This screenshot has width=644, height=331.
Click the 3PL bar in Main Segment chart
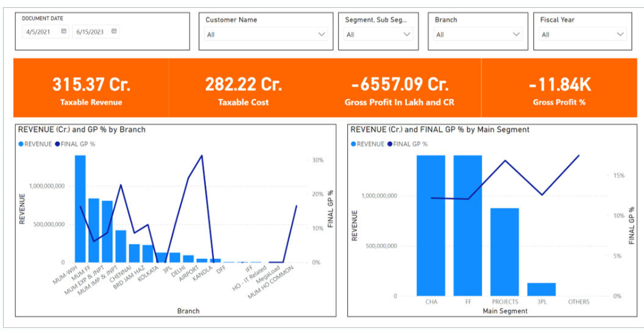coord(541,290)
